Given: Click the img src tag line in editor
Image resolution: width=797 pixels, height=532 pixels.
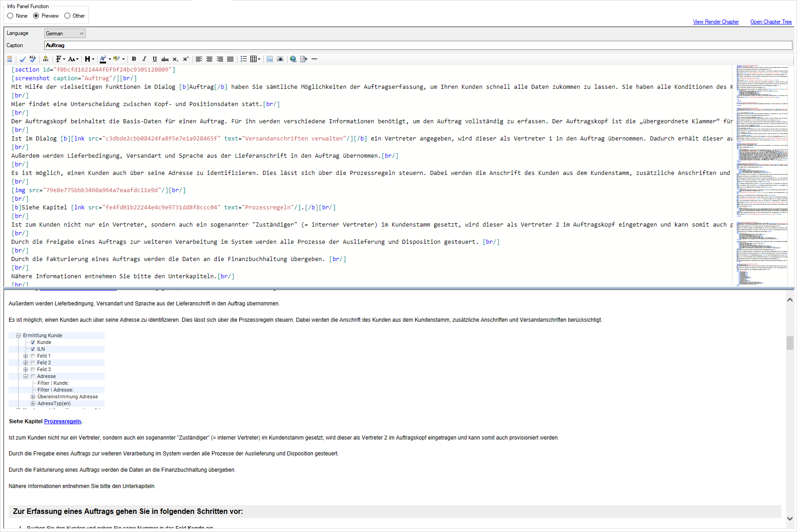Looking at the screenshot, I should [x=98, y=190].
